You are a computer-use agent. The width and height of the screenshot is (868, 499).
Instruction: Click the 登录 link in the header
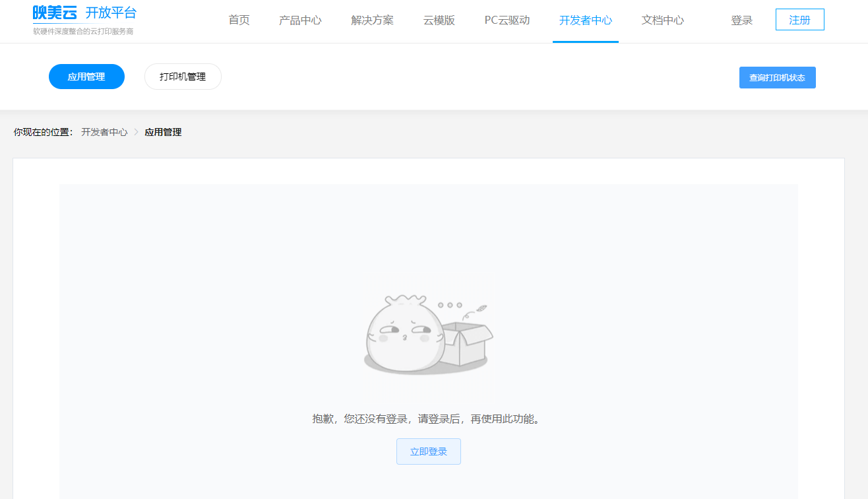[741, 20]
